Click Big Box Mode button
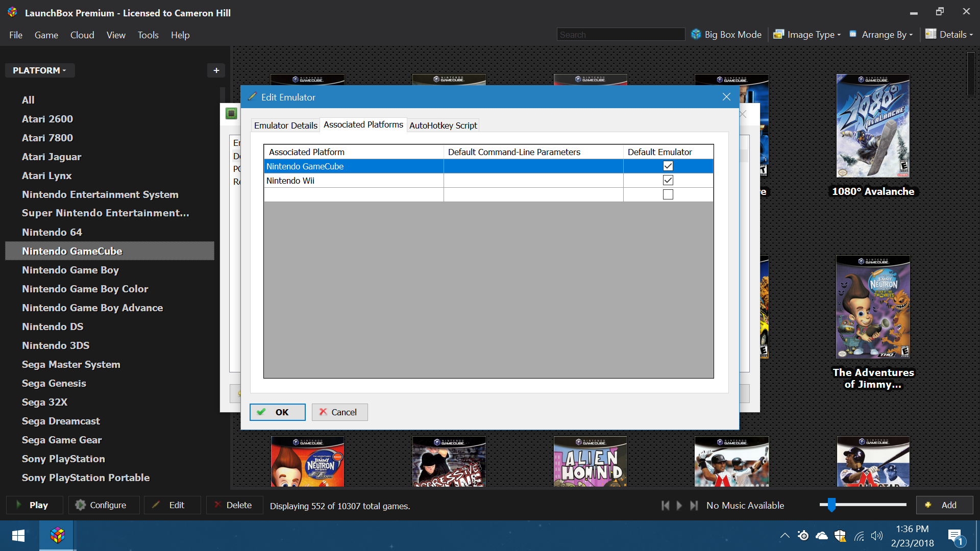 pyautogui.click(x=726, y=35)
